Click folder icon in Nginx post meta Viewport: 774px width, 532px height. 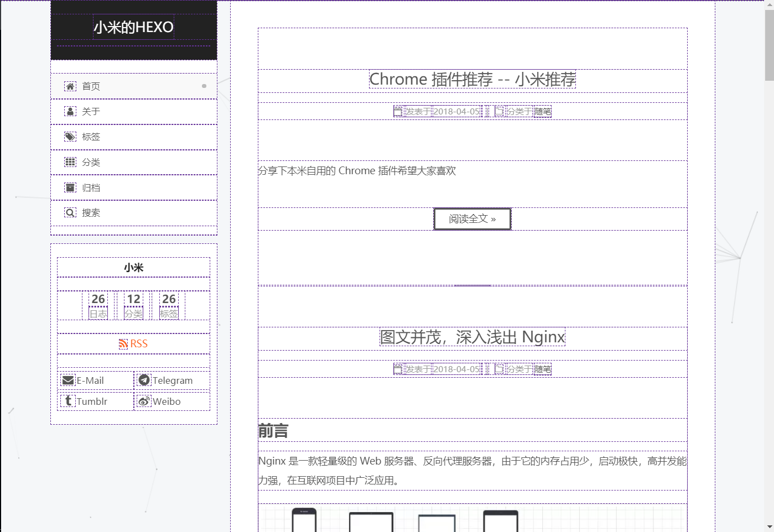coord(499,369)
